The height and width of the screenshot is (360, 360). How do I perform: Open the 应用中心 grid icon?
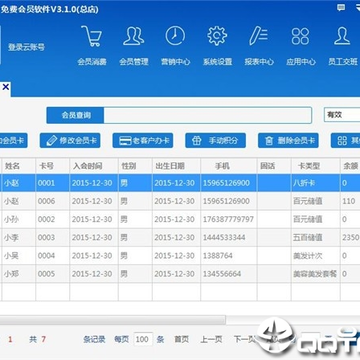[x=300, y=36]
